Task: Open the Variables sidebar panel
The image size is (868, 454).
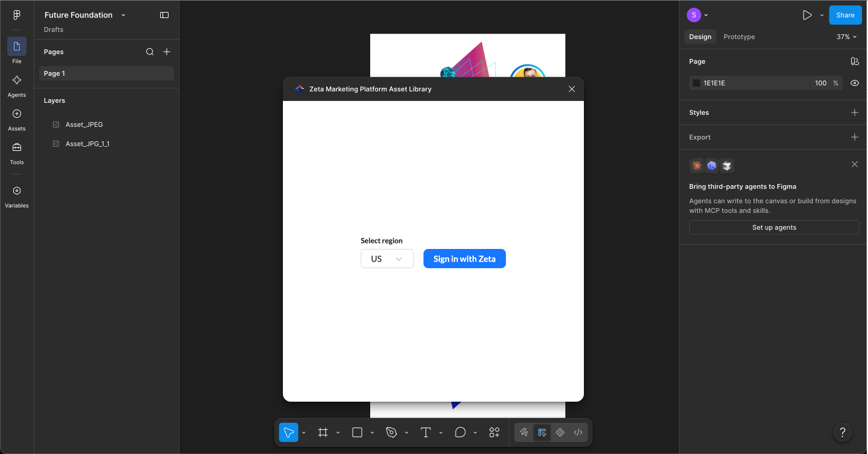Action: click(17, 191)
